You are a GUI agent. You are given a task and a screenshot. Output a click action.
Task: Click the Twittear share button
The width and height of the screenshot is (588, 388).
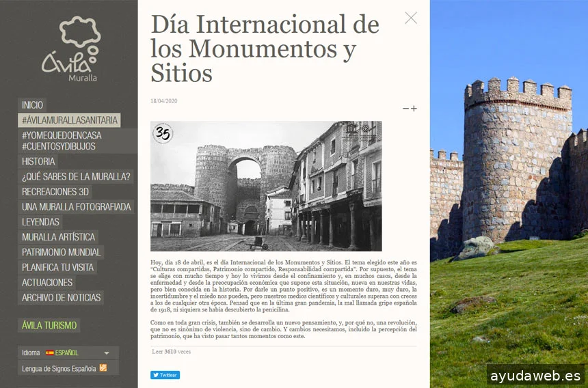165,375
